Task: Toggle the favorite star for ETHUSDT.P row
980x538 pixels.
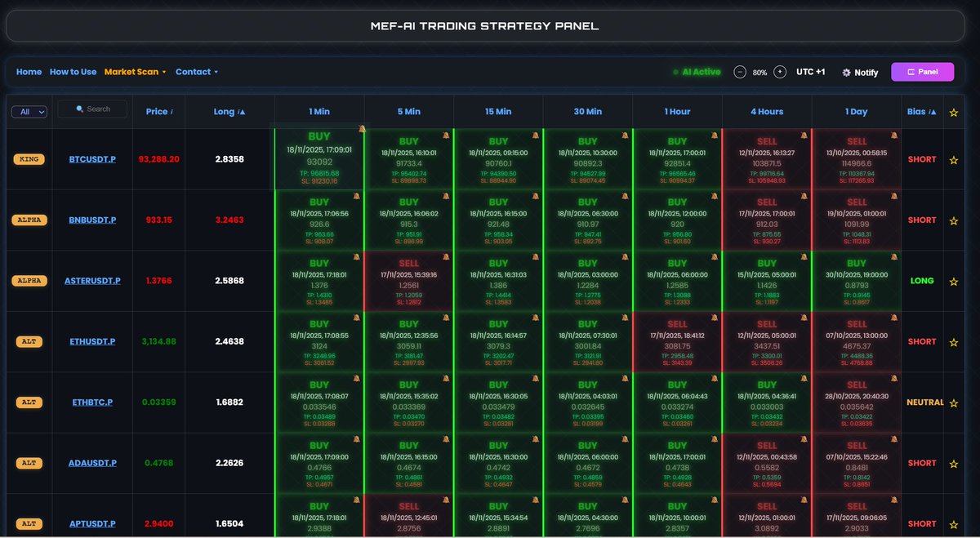Action: pos(953,341)
